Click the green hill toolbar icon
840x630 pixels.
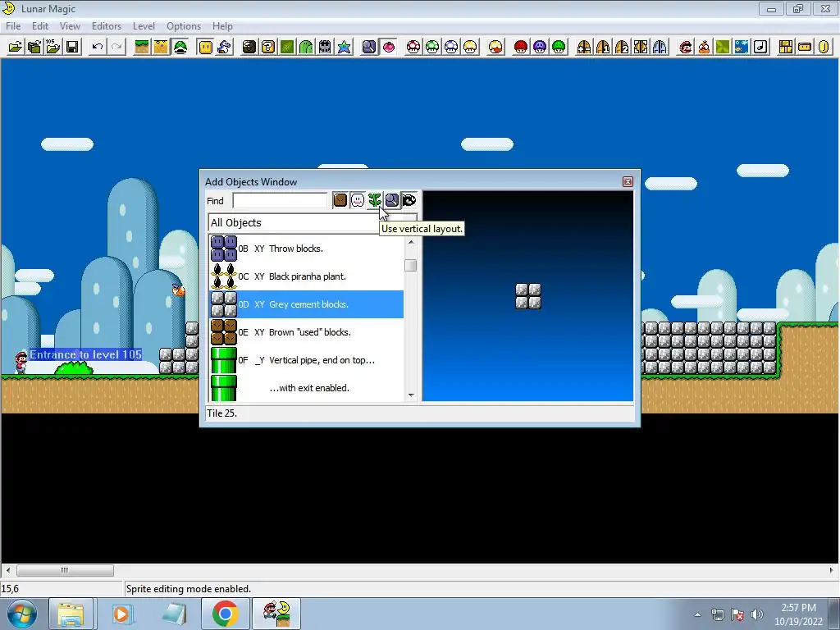[306, 47]
